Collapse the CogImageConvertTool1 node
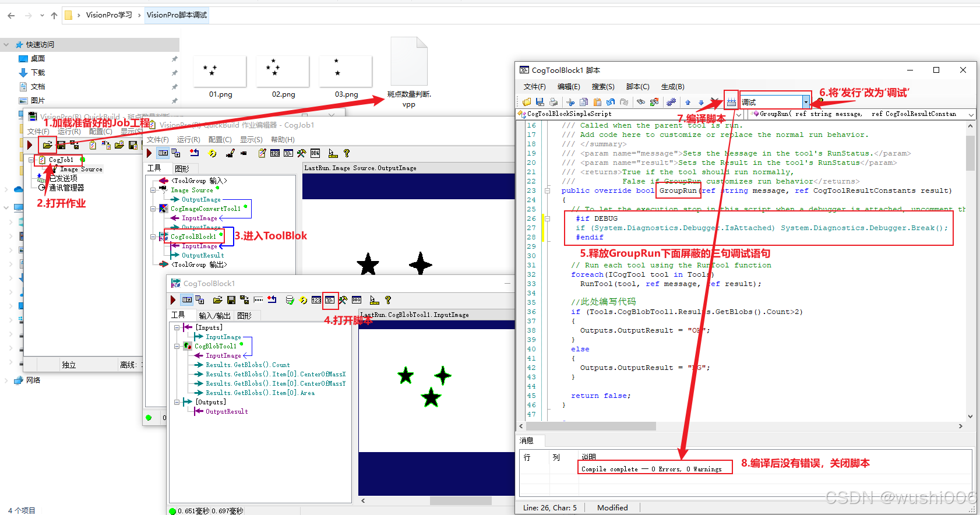Image resolution: width=980 pixels, height=515 pixels. tap(153, 209)
